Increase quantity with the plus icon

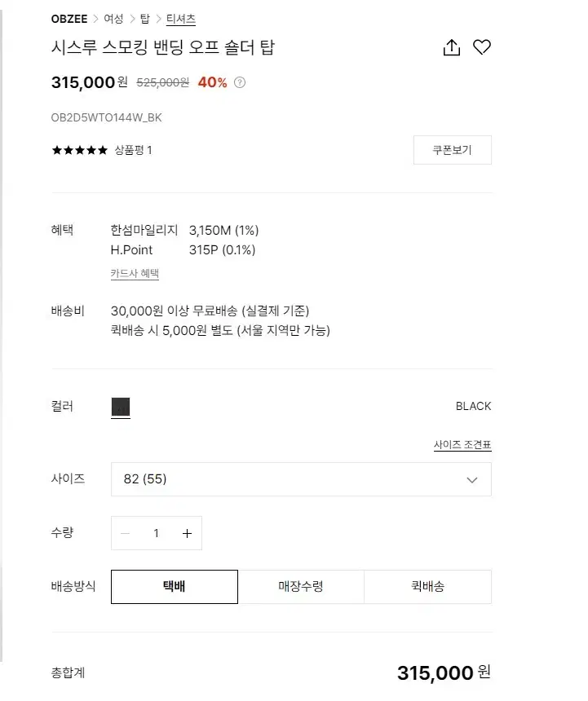[x=187, y=533]
